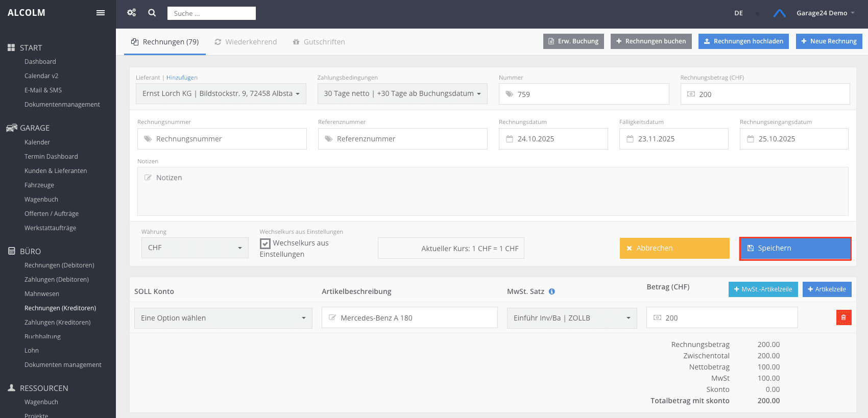Click the Erw. Buchung button
The image size is (868, 418).
coord(573,41)
